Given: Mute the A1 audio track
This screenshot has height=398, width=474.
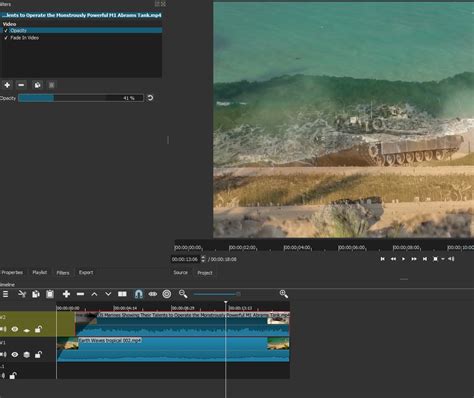Looking at the screenshot, I should pos(2,376).
